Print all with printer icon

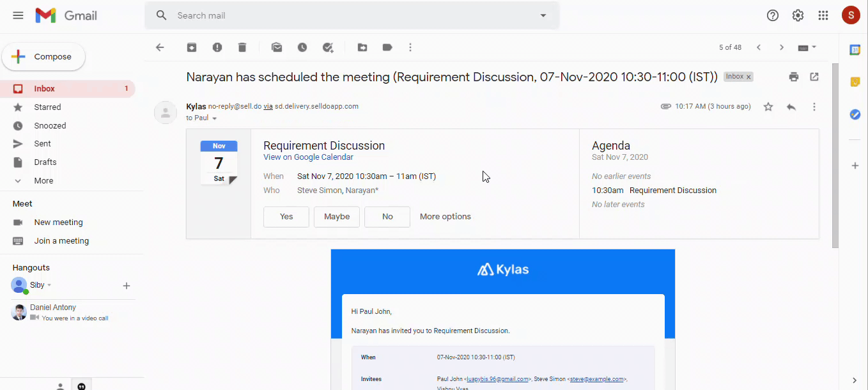click(x=794, y=77)
